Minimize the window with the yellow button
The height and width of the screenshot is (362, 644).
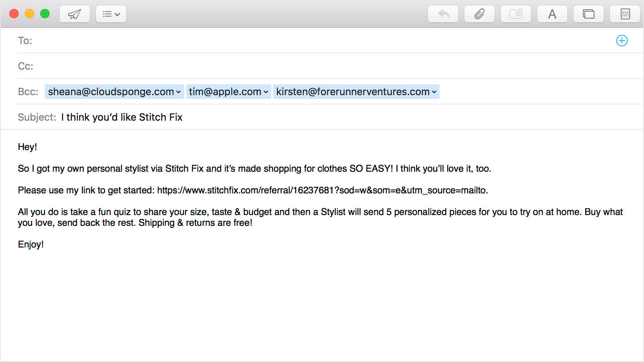(x=29, y=14)
